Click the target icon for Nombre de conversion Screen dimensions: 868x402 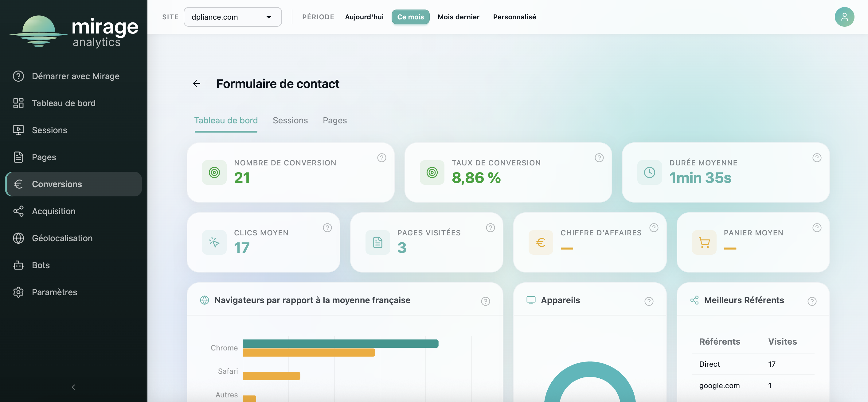[214, 172]
